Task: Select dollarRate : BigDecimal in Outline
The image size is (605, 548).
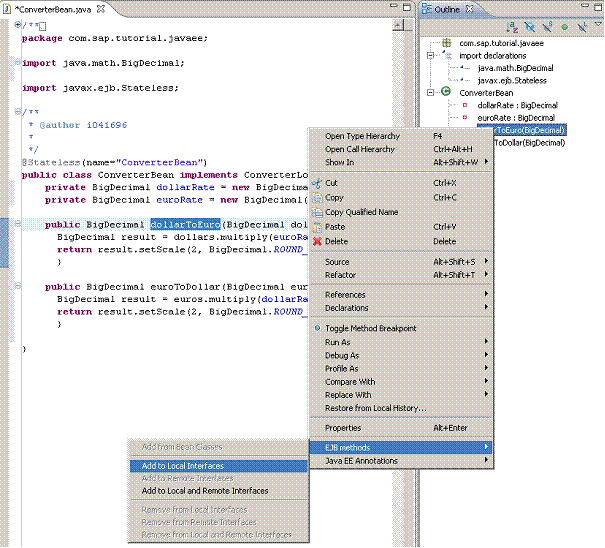Action: [x=517, y=105]
